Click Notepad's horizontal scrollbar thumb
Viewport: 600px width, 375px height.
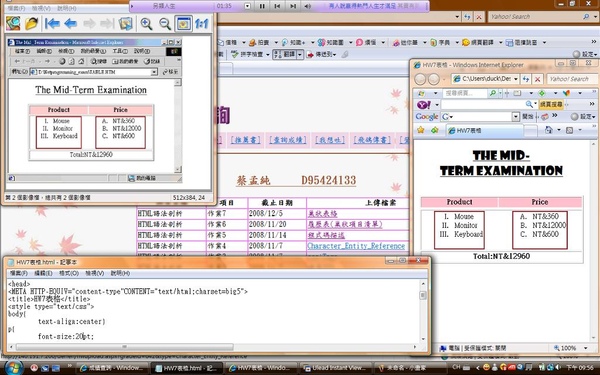[124, 347]
